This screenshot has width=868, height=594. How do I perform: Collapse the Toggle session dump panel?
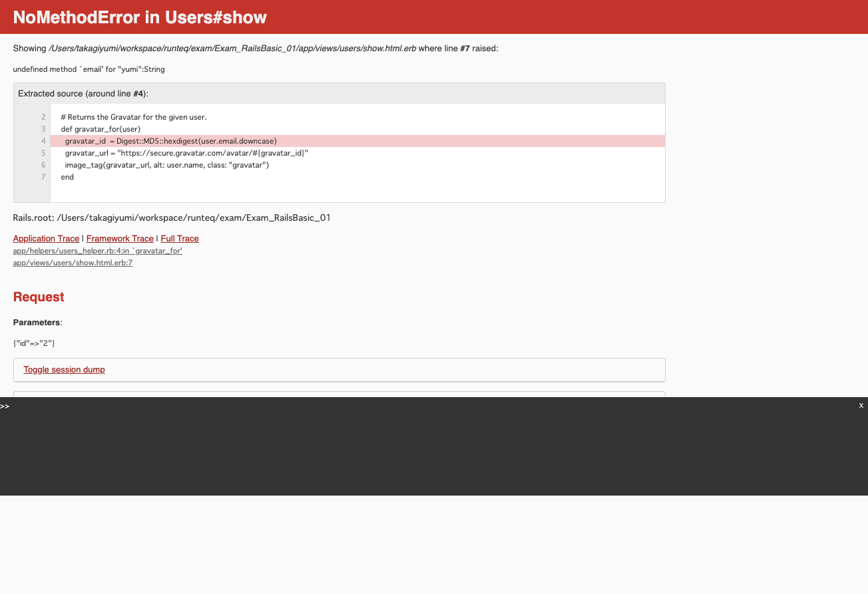(64, 369)
